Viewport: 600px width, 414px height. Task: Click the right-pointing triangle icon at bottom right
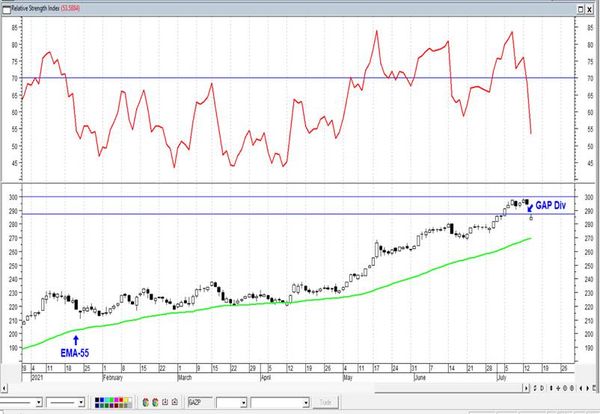[x=588, y=388]
